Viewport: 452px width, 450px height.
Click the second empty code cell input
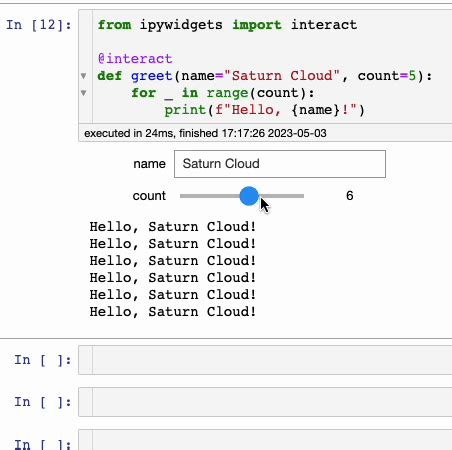[x=272, y=402]
